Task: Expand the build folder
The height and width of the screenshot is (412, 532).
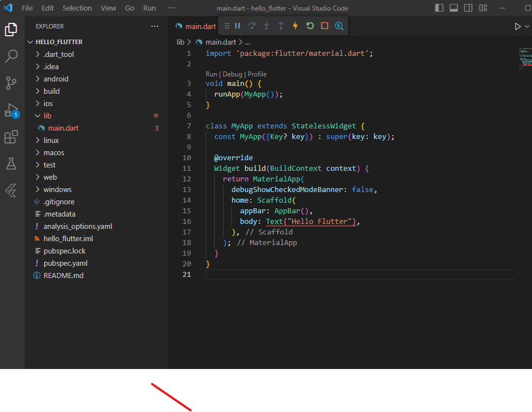Action: coord(97,91)
